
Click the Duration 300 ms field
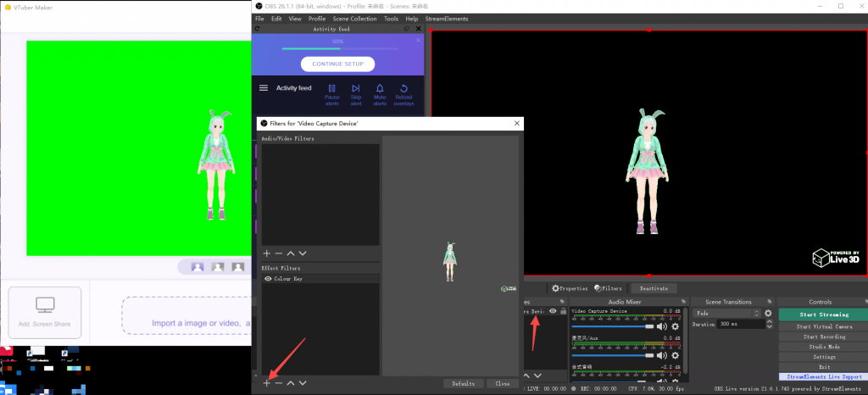(x=741, y=324)
